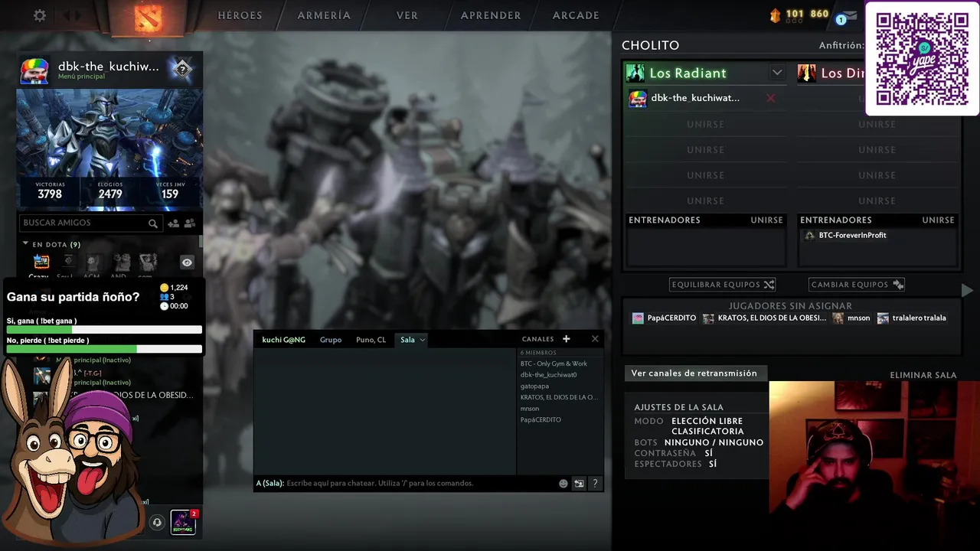Open the Sala tab dropdown chevron
The width and height of the screenshot is (980, 551).
tap(422, 340)
